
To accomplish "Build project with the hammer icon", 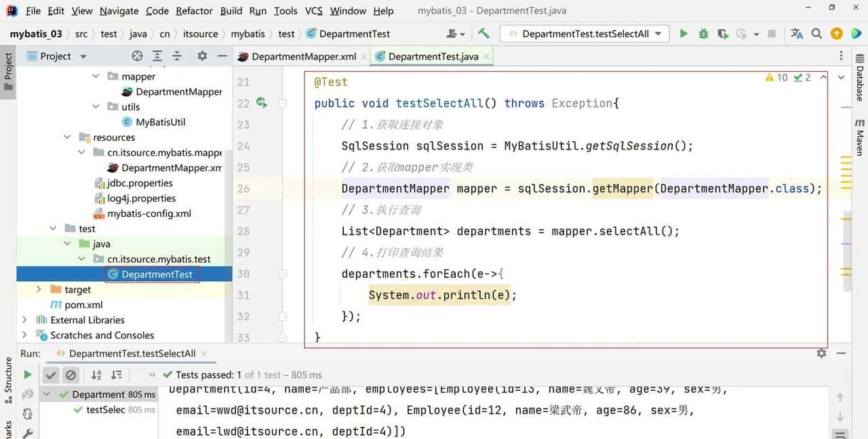I will click(x=484, y=34).
